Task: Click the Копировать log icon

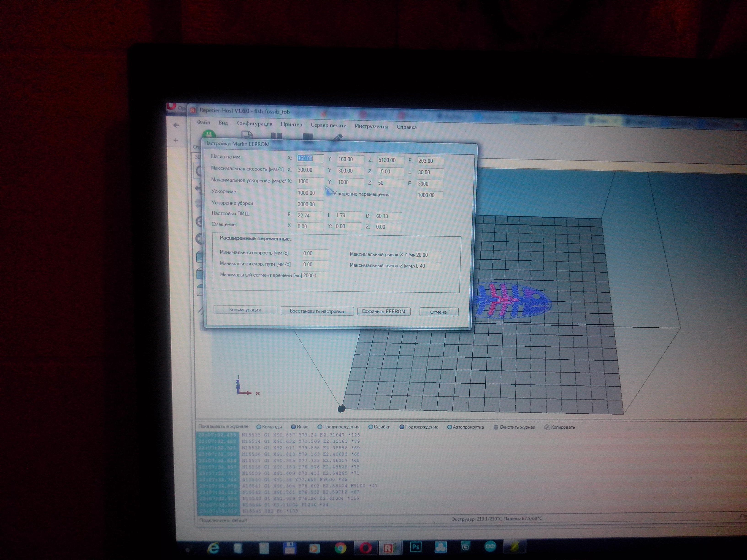Action: 547,427
